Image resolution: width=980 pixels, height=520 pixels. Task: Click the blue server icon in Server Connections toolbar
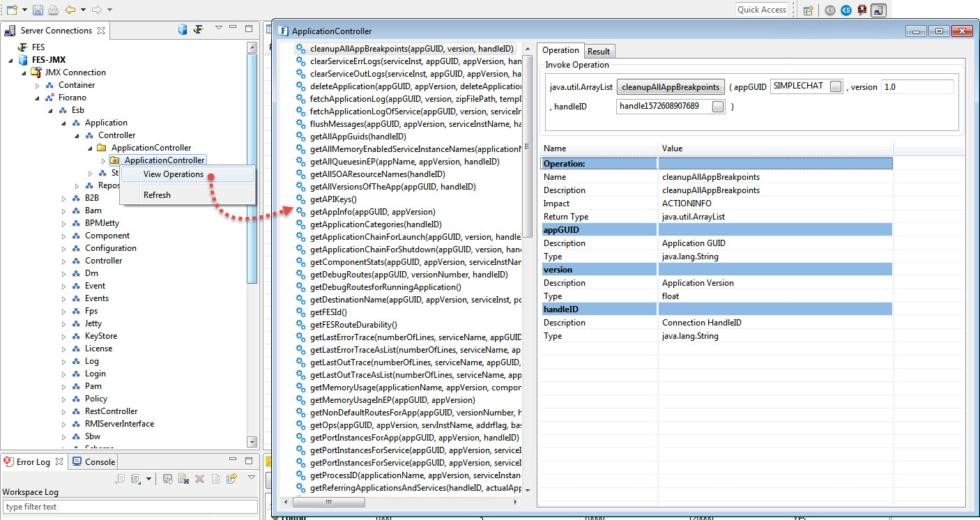click(183, 29)
